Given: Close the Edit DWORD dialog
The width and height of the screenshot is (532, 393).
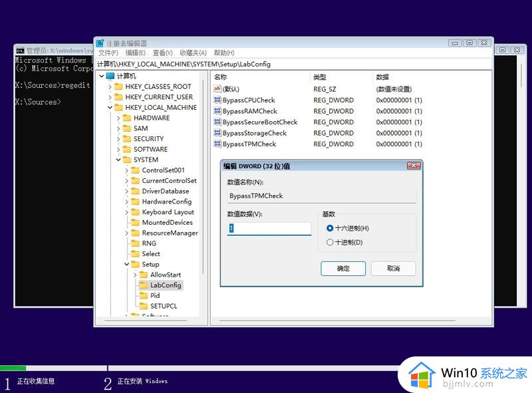Looking at the screenshot, I should point(414,166).
